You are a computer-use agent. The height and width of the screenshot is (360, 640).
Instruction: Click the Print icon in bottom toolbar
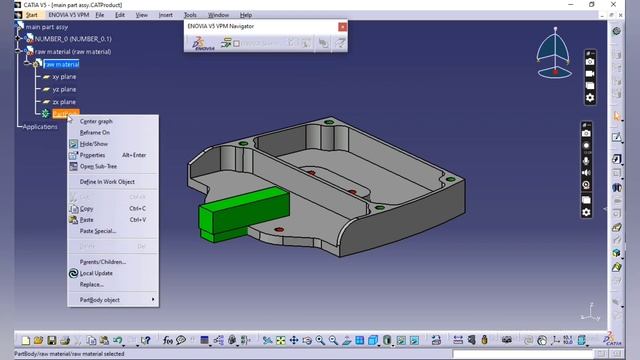click(64, 340)
